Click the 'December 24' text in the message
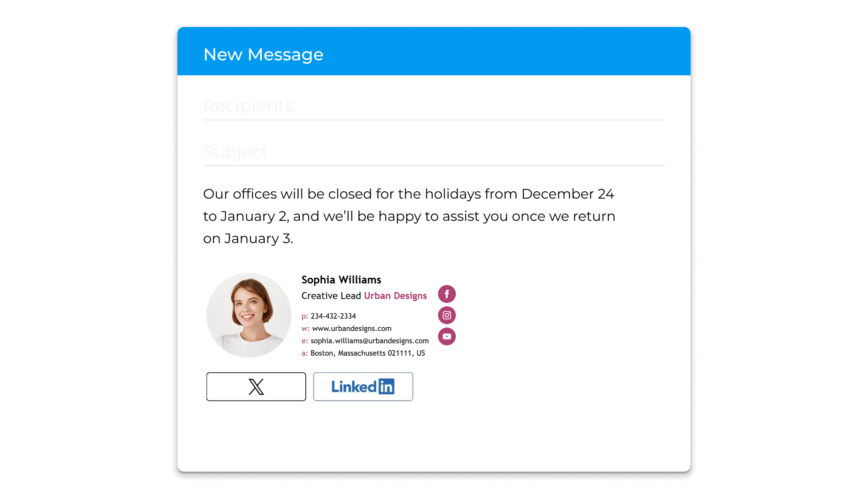The height and width of the screenshot is (499, 868). 568,194
